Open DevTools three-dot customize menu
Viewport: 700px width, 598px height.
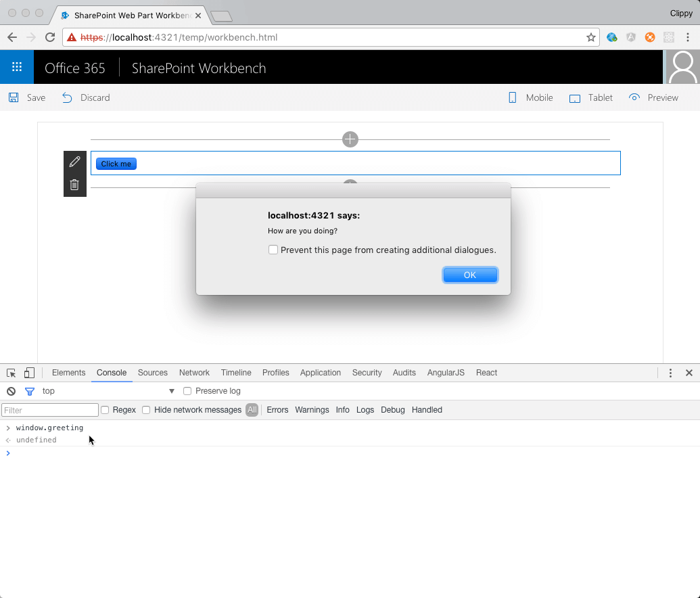(x=670, y=373)
